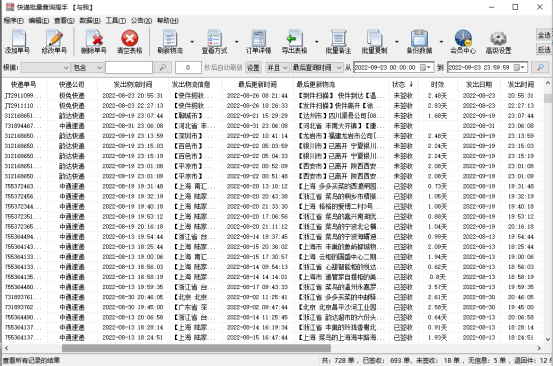Open the 包含 condition combo box
553x366 pixels.
point(87,67)
